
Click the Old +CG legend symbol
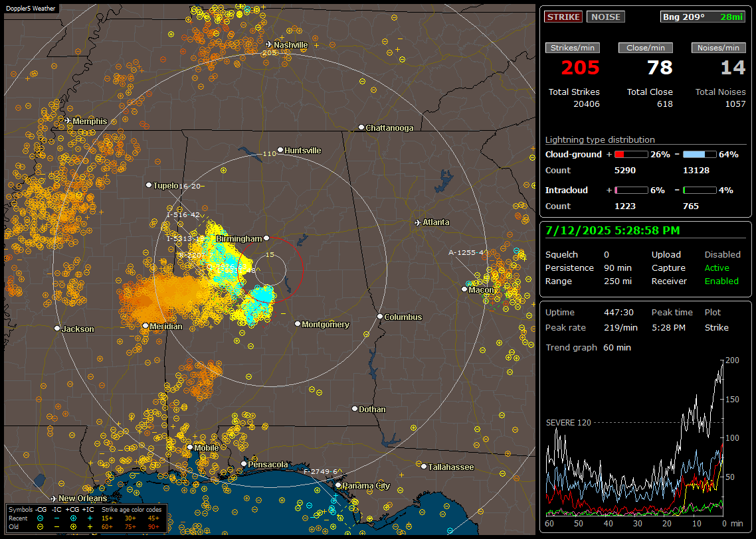73,527
